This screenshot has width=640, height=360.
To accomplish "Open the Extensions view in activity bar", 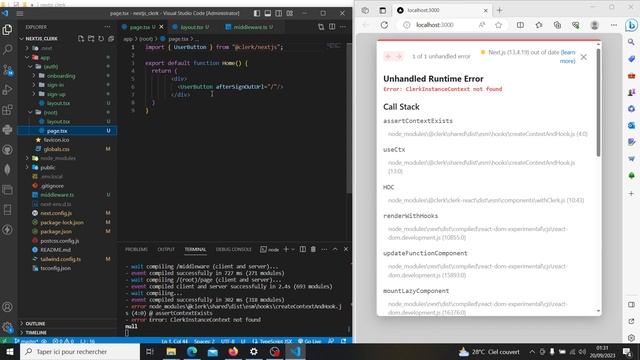I will (7, 110).
